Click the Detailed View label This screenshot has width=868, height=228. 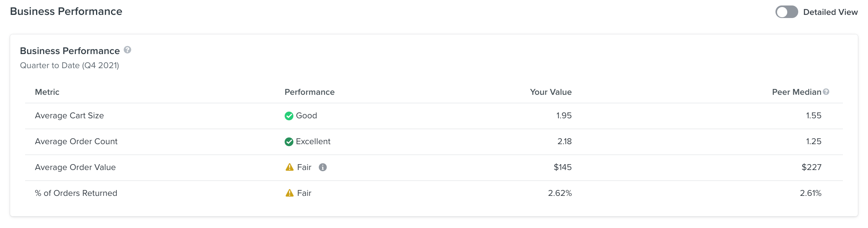(830, 12)
